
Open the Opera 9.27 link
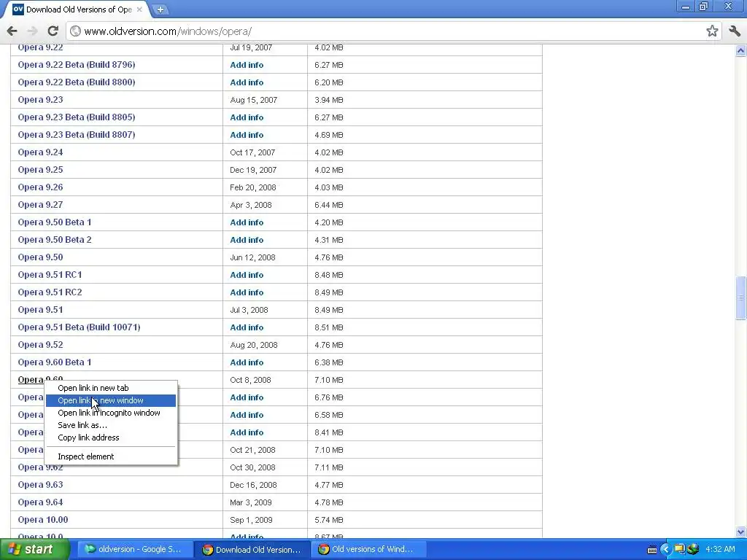[41, 205]
